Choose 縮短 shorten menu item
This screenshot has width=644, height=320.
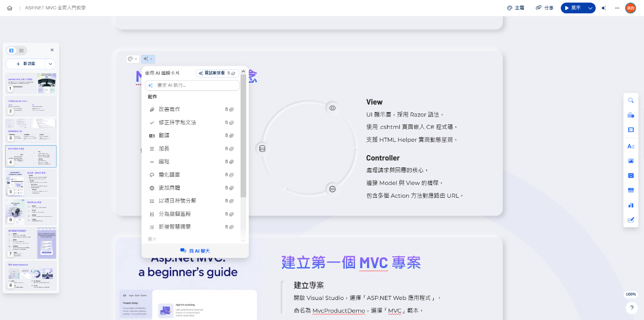(192, 162)
